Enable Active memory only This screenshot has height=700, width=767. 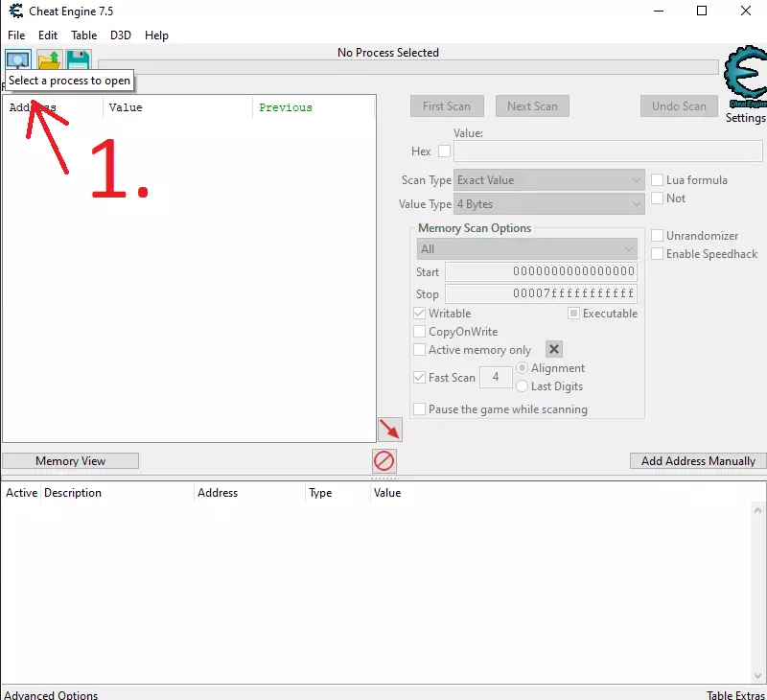coord(419,350)
